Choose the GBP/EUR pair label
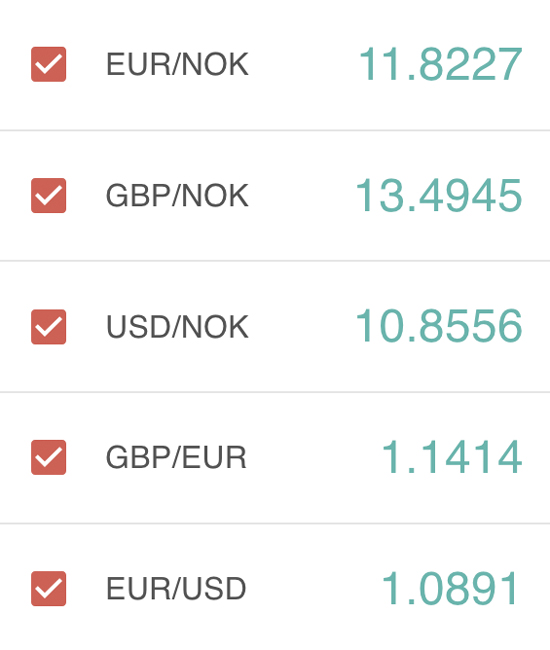The image size is (550, 650). [x=176, y=457]
